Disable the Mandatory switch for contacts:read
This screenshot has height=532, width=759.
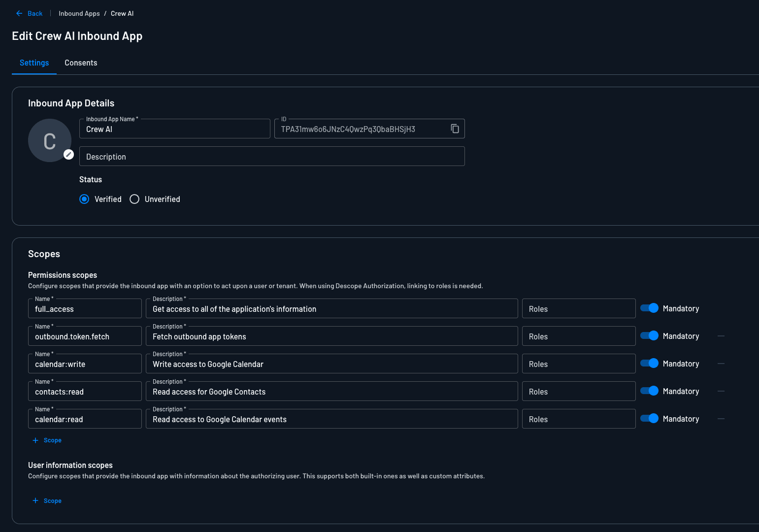(649, 391)
